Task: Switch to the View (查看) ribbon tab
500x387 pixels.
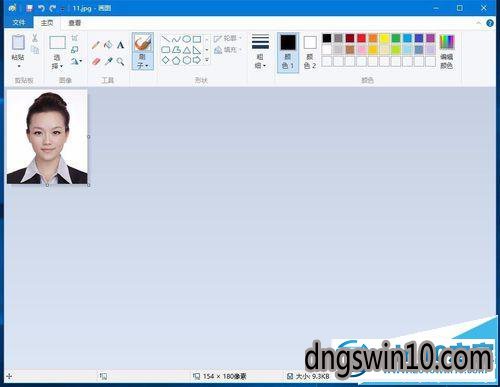Action: (75, 23)
